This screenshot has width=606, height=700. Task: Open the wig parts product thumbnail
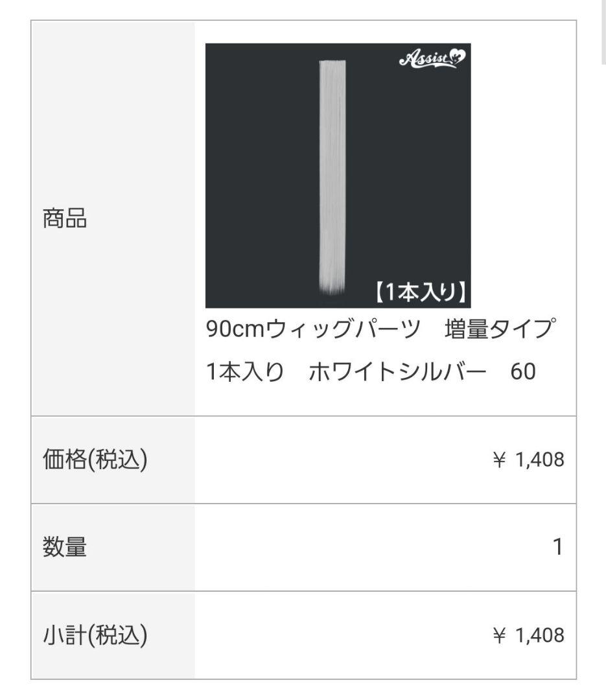[338, 176]
